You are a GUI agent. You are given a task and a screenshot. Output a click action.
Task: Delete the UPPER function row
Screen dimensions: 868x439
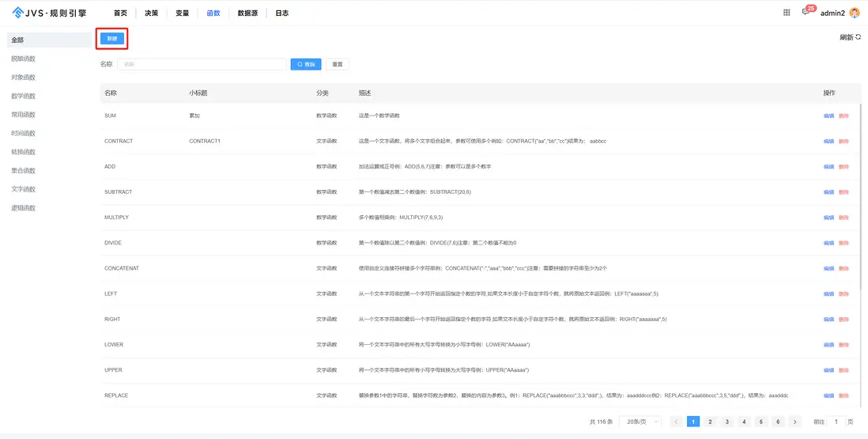[843, 370]
